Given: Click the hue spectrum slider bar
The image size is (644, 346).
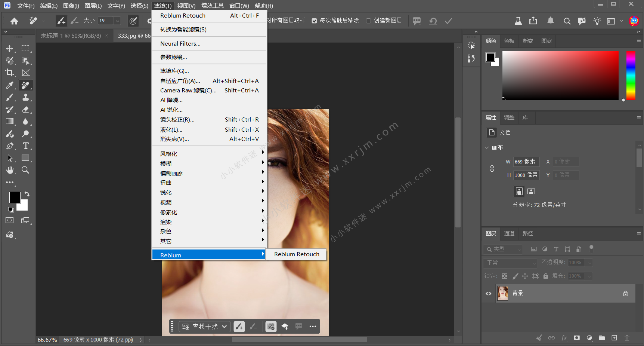Looking at the screenshot, I should point(631,75).
